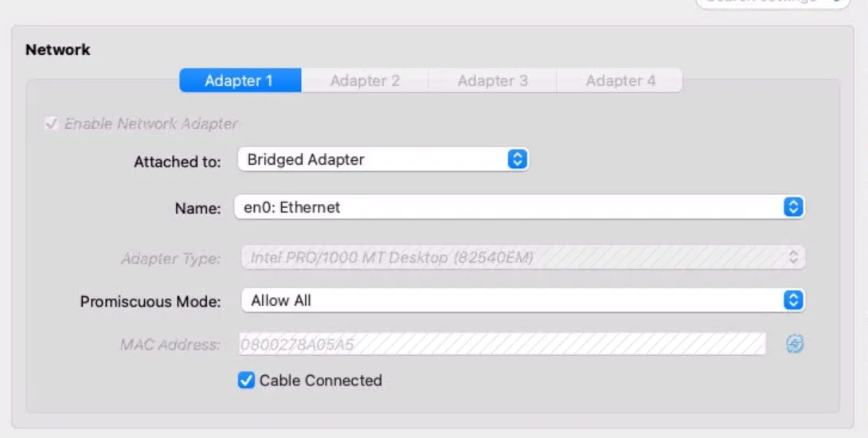The image size is (868, 438).
Task: Click the Enable Network Adapter label text
Action: [x=151, y=123]
